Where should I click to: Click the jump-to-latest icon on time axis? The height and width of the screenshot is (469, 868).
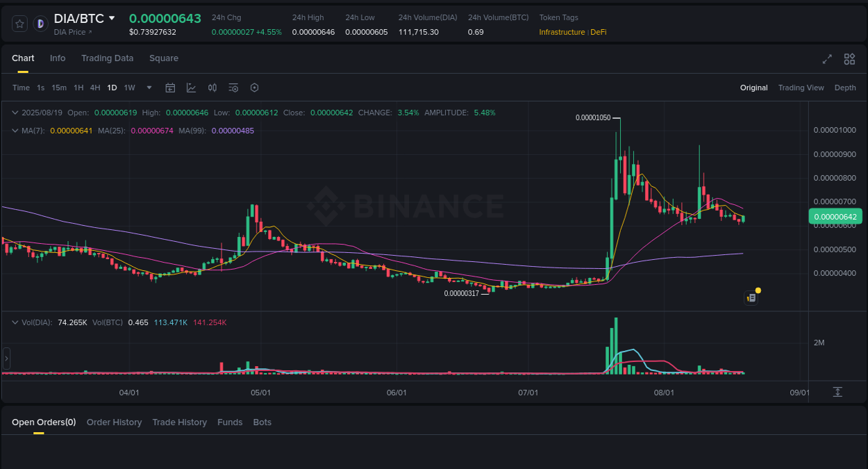[837, 392]
